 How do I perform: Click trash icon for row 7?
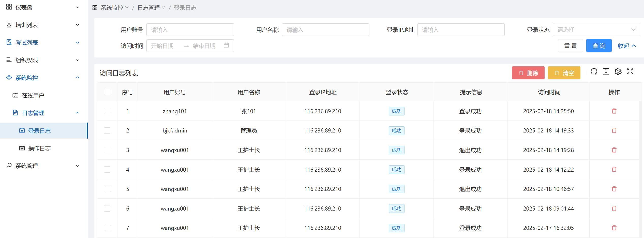click(614, 228)
